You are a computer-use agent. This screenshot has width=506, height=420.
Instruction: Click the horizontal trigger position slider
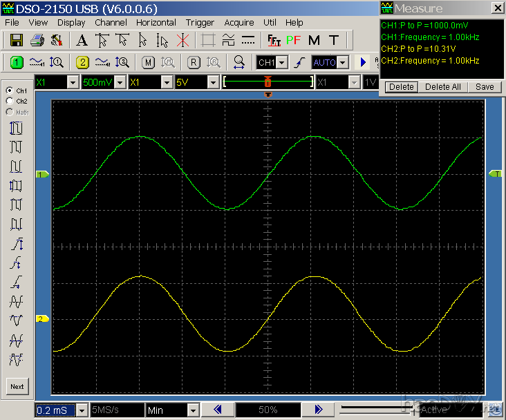(x=268, y=82)
